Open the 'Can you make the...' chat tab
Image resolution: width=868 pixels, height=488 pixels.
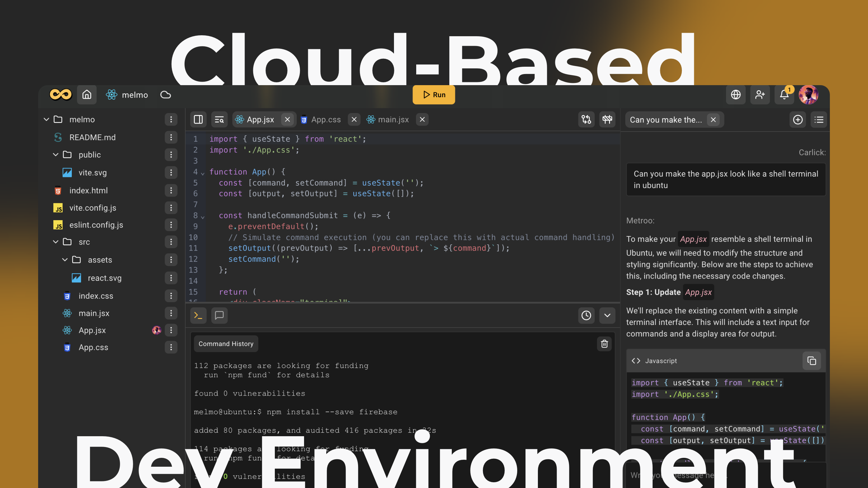(666, 120)
